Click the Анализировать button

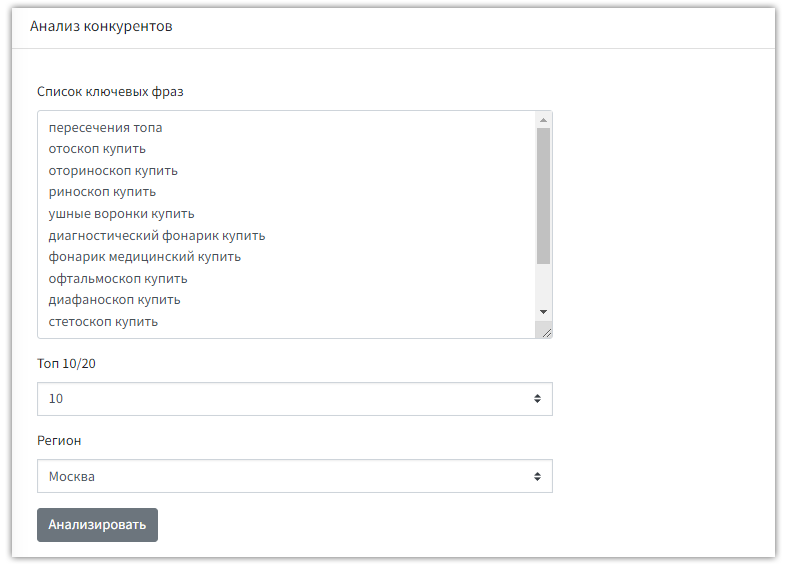click(97, 525)
